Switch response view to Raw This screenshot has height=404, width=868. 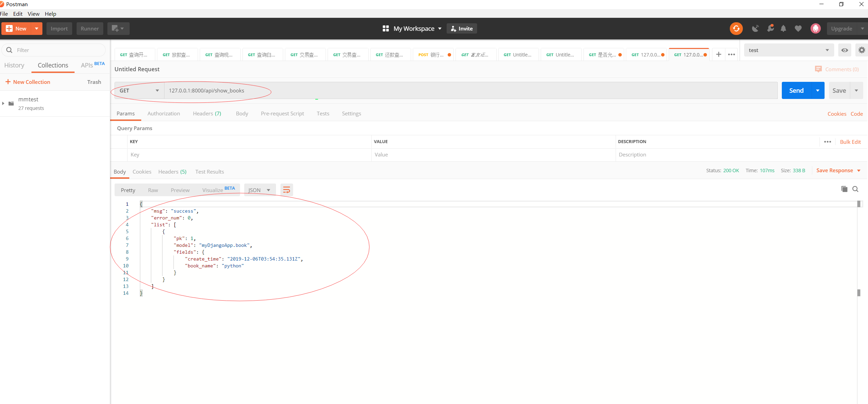(153, 190)
